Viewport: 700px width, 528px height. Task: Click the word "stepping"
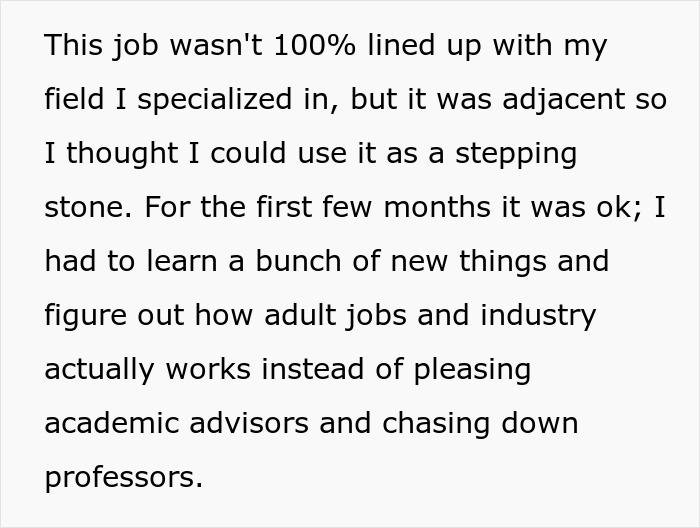517,154
